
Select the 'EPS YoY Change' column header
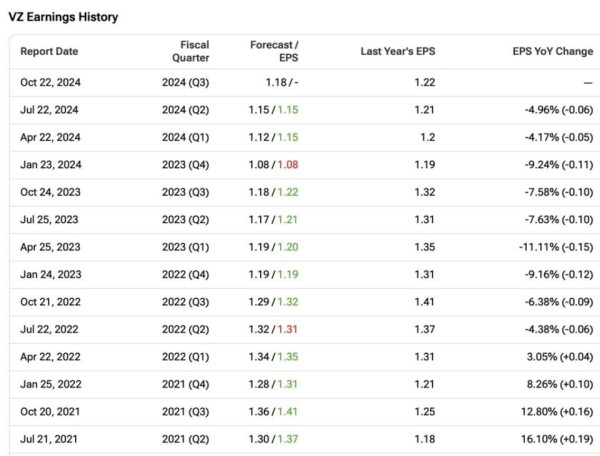[553, 51]
